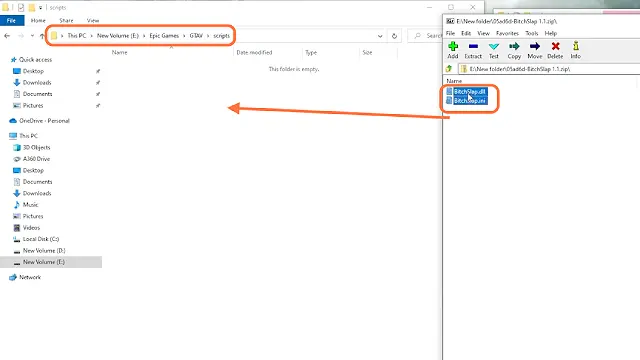
Task: Open Desktop under This PC
Action: (x=33, y=170)
